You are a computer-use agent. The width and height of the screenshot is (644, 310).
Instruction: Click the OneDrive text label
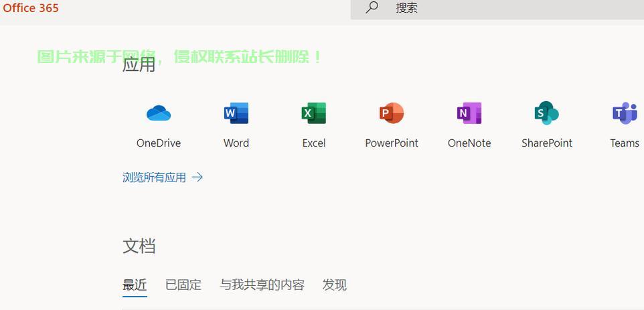pyautogui.click(x=159, y=143)
